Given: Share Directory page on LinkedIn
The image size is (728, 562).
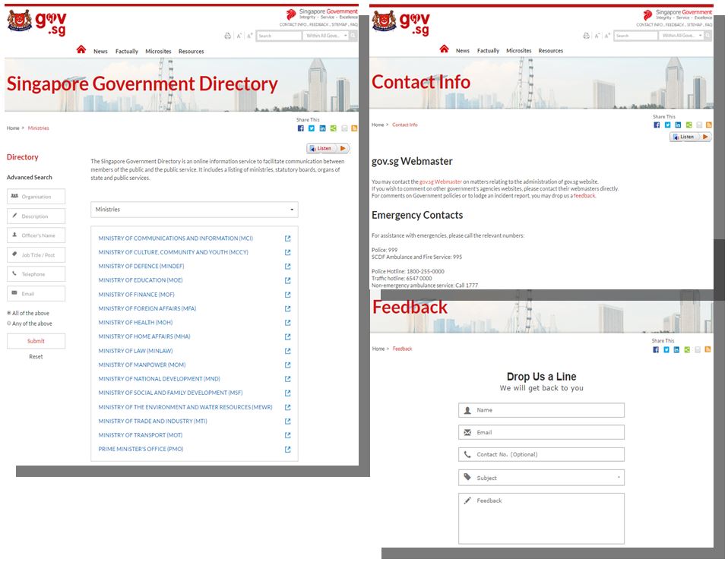Looking at the screenshot, I should (322, 128).
